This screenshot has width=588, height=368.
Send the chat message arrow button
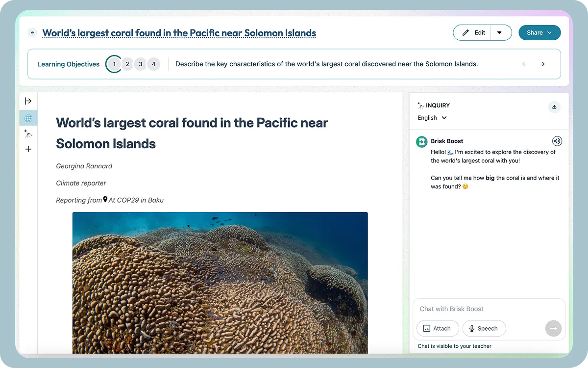tap(553, 329)
